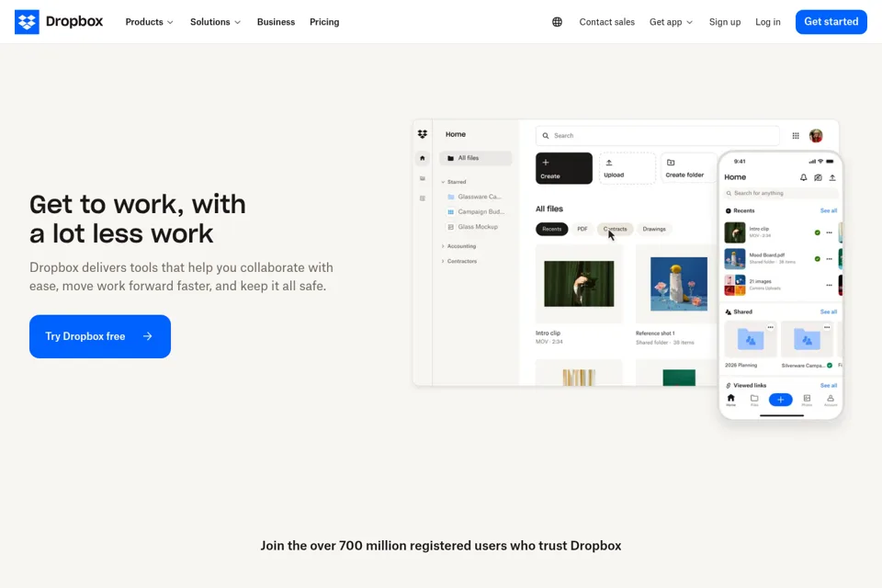Open more options for 21 images

pyautogui.click(x=829, y=286)
